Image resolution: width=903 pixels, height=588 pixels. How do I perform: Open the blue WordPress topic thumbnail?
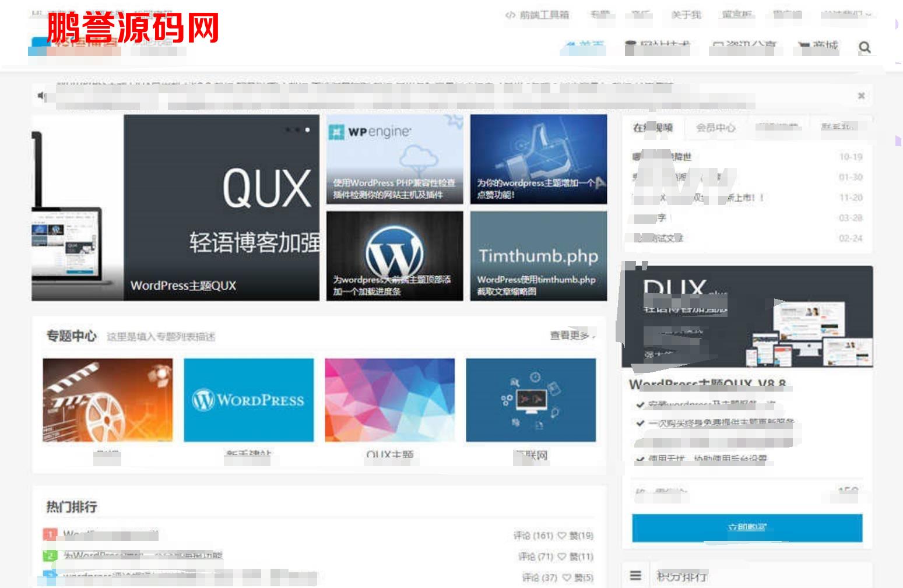coord(249,400)
